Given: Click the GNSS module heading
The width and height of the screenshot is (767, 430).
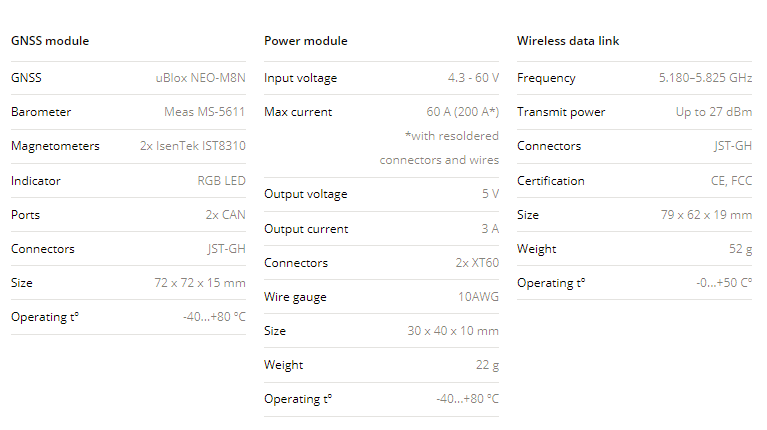Looking at the screenshot, I should click(50, 41).
